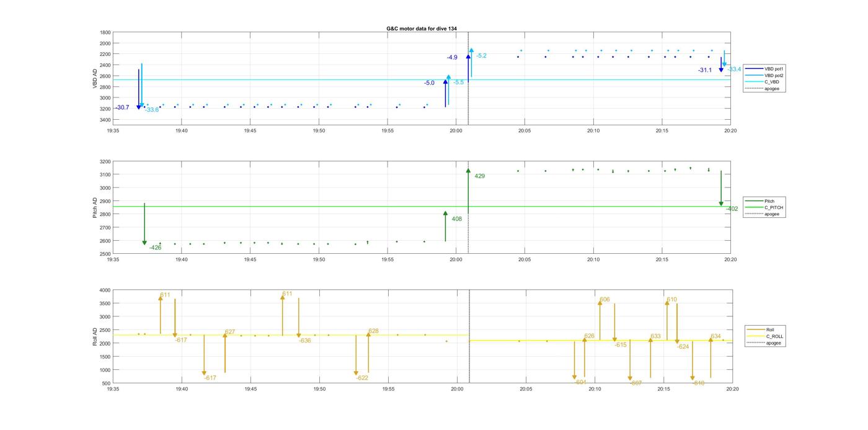868x430 pixels.
Task: Click the -5.5 annotation in VBD plot
Action: point(458,83)
